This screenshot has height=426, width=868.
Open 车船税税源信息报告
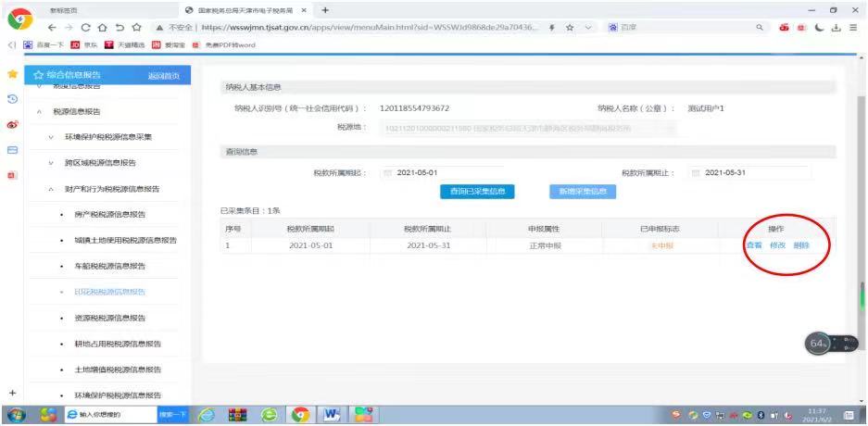109,266
